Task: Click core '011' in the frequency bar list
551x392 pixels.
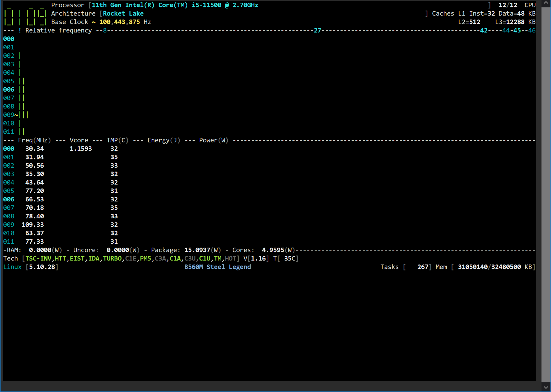Action: point(9,132)
